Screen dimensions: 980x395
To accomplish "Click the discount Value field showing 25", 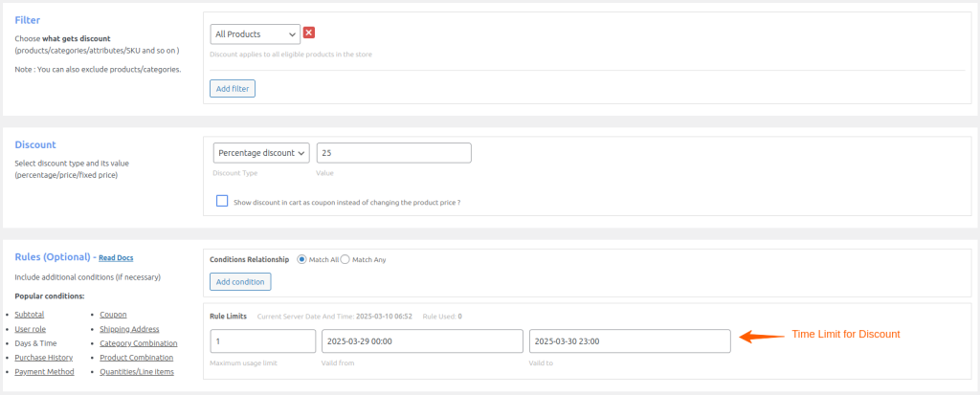I will (x=393, y=153).
